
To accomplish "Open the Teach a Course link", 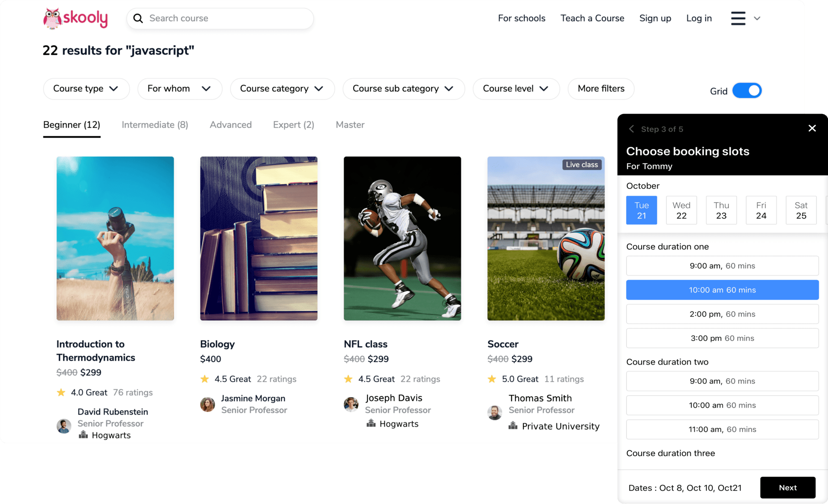I will click(592, 18).
